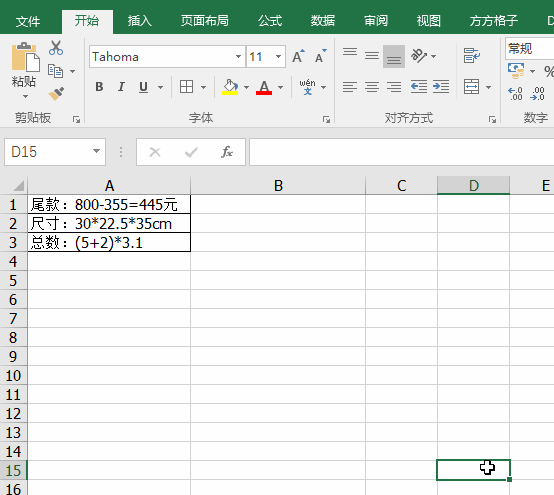Image resolution: width=554 pixels, height=495 pixels.
Task: Switch to the 公式 tab
Action: [x=270, y=21]
